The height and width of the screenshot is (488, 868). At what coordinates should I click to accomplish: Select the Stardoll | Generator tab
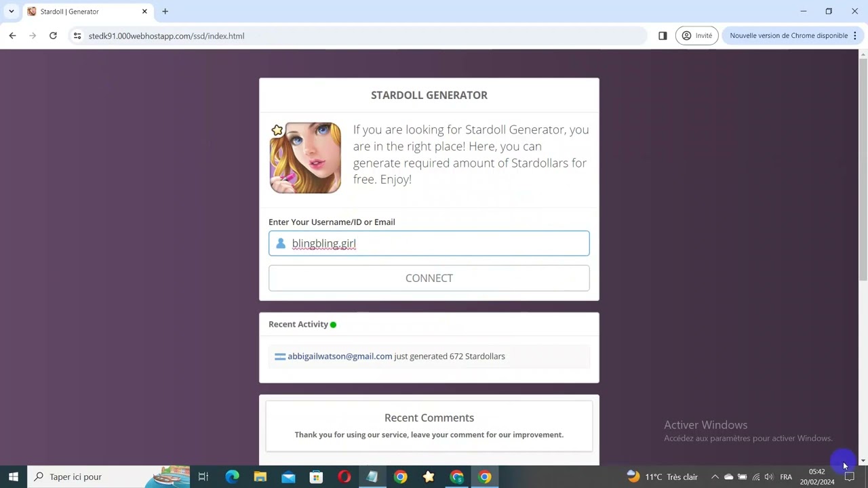coord(87,12)
